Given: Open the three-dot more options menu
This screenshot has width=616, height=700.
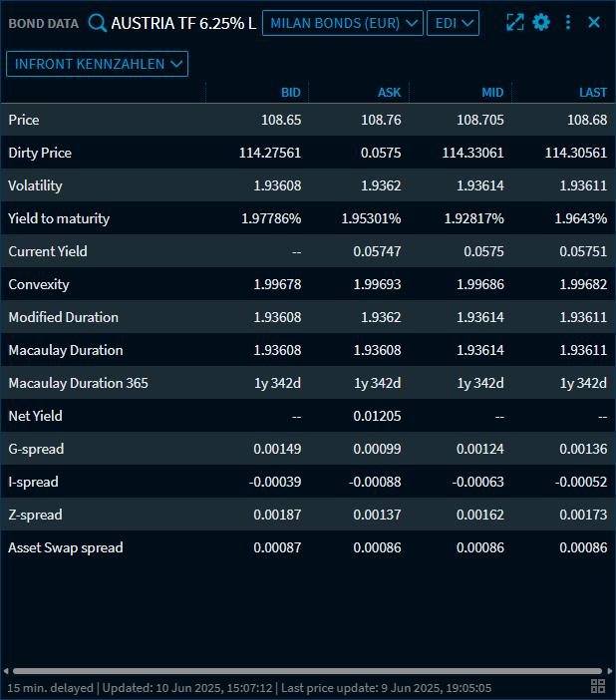Looking at the screenshot, I should click(568, 22).
